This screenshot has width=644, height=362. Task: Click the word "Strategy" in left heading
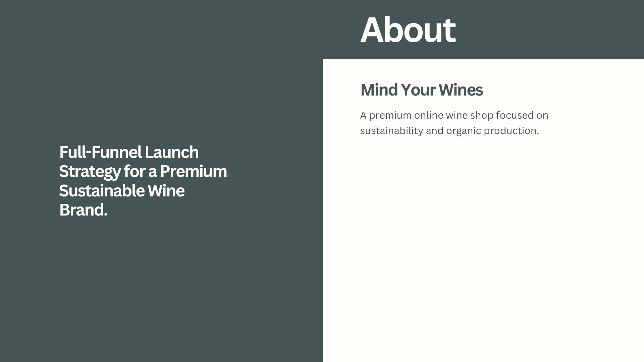click(90, 172)
